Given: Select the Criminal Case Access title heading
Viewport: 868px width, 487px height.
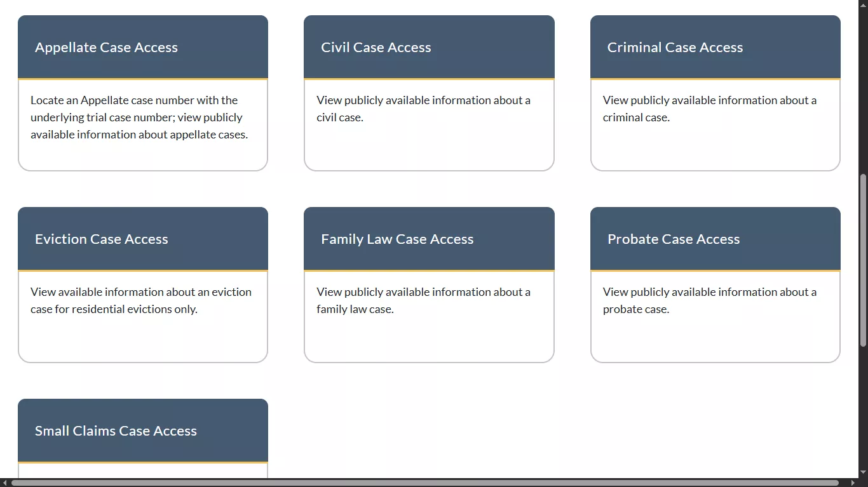Looking at the screenshot, I should click(675, 47).
